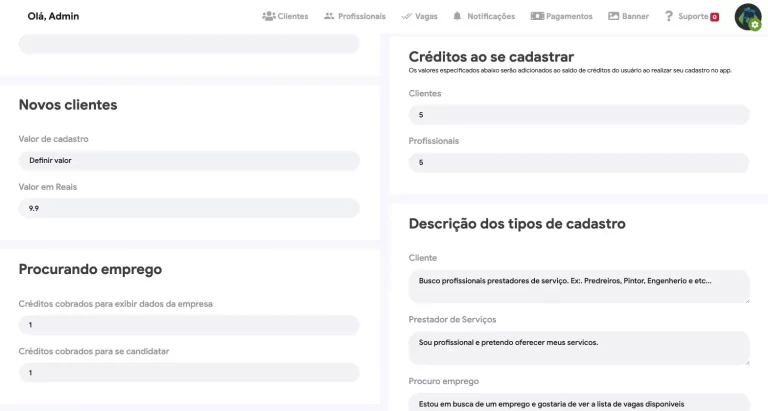Edit Clientes signup credits field
768x411 pixels.
[x=579, y=115]
